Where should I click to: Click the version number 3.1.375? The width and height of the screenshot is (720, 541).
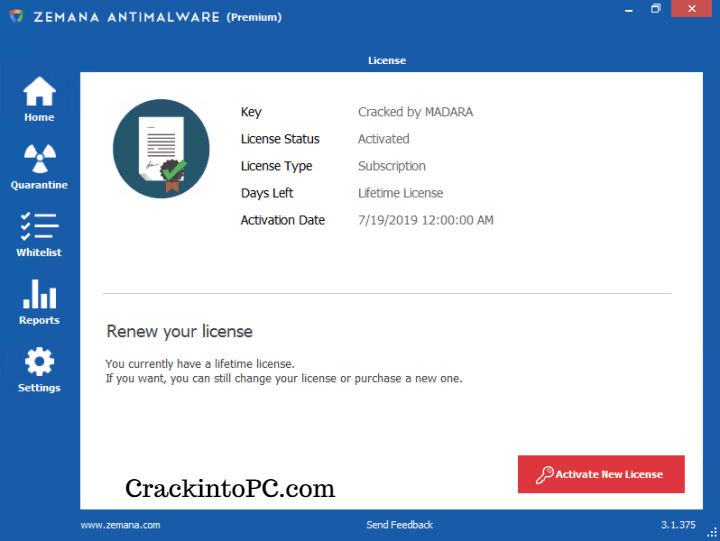[x=678, y=524]
